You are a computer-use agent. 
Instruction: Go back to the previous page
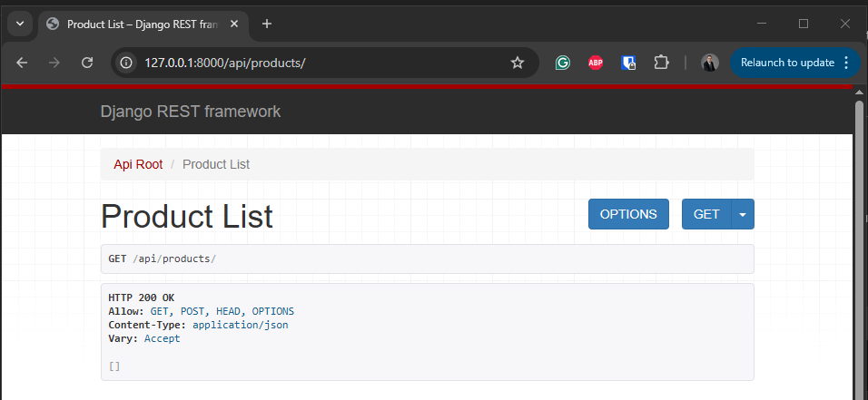pyautogui.click(x=22, y=63)
